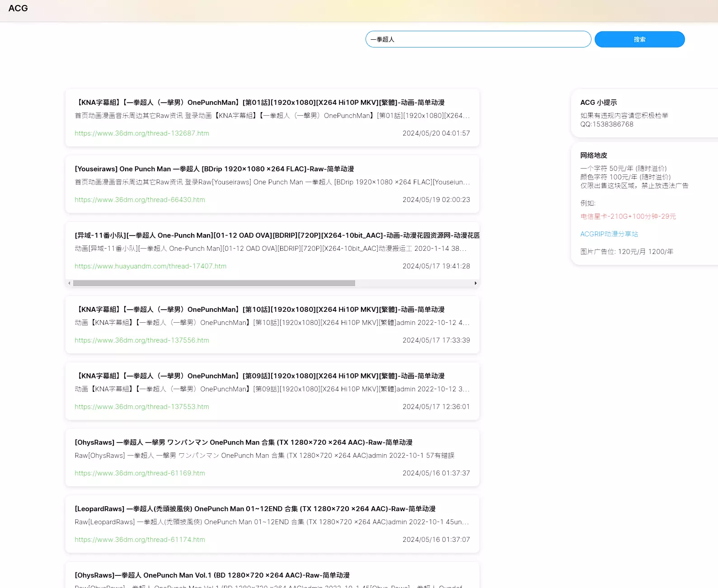The width and height of the screenshot is (718, 588).
Task: Click the ACG site logo
Action: point(18,9)
